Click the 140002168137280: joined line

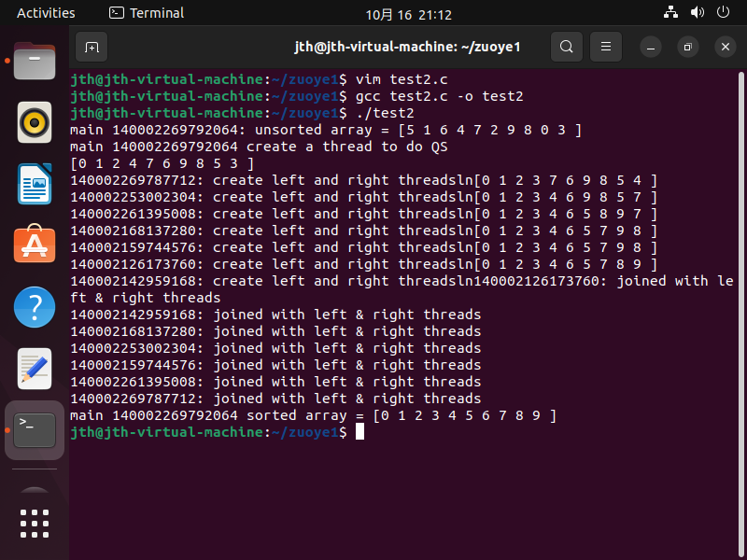coord(275,331)
